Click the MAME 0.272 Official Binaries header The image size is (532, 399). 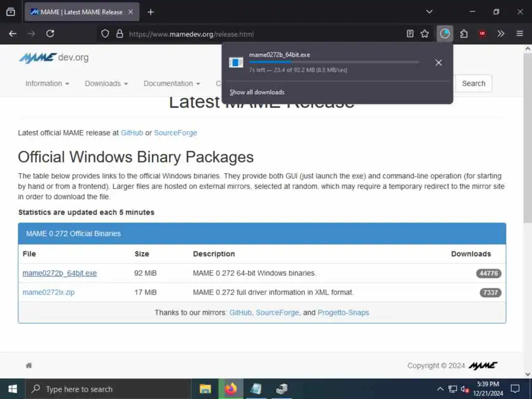click(262, 234)
